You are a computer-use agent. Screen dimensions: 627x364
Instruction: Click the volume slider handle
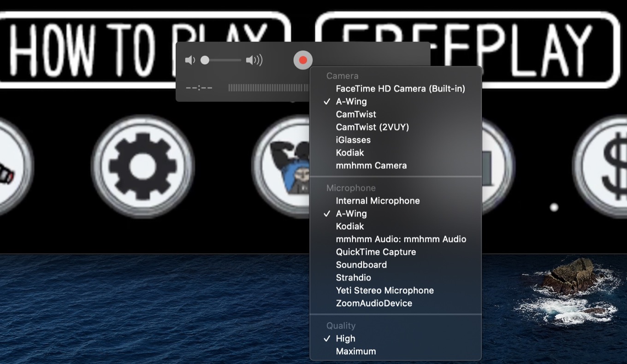(x=204, y=59)
